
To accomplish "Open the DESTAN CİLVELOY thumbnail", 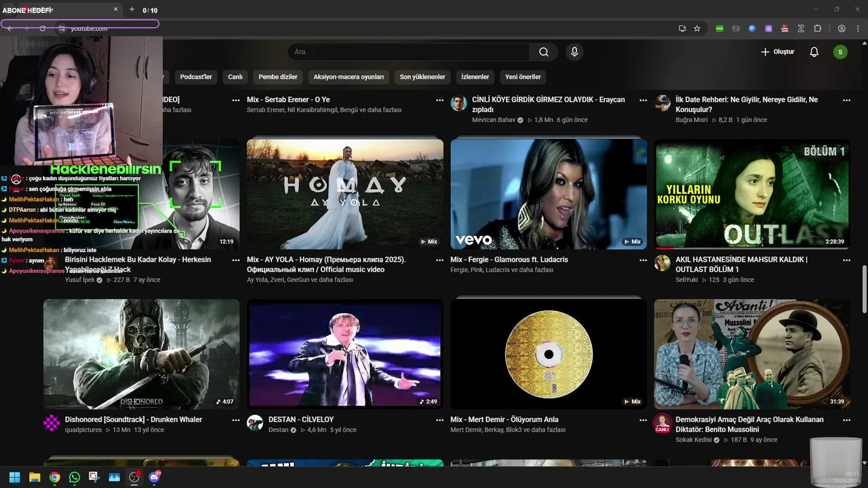I will [345, 354].
